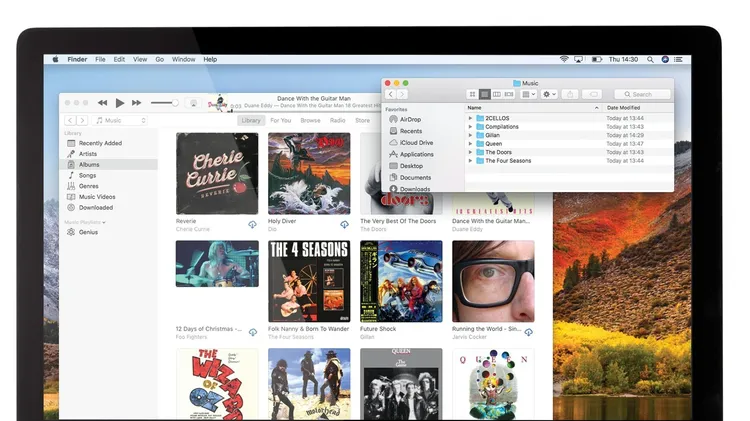Screen dimensions: 750x421
Task: Switch to the Browse tab
Action: point(310,121)
